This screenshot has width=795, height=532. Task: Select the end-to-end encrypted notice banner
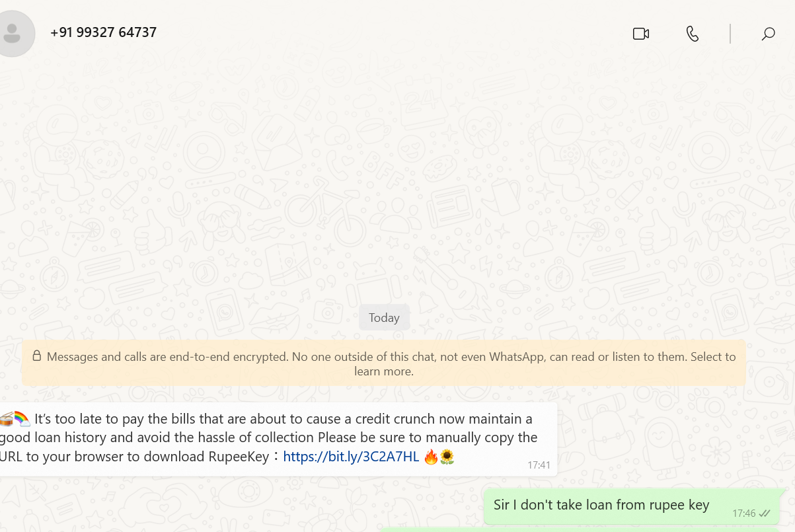(x=384, y=363)
